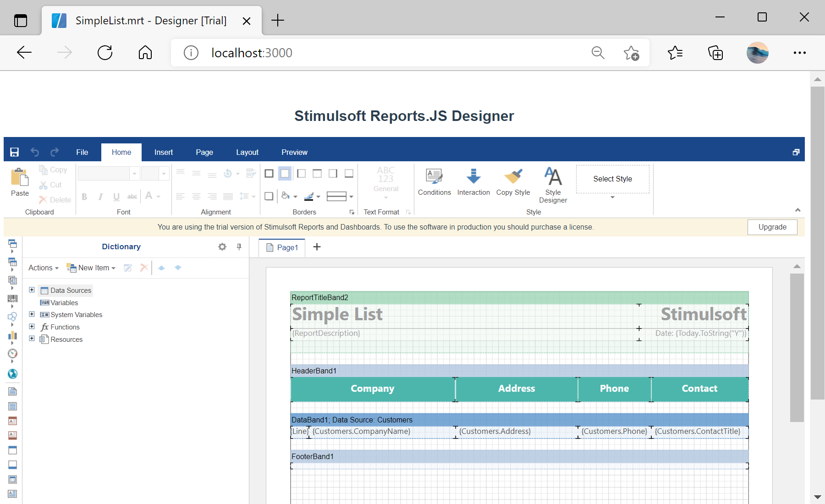Click the Undo arrow icon

pyautogui.click(x=35, y=152)
